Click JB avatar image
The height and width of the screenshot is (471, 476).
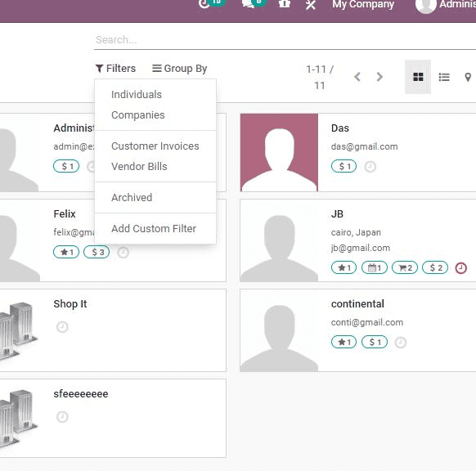coord(279,240)
